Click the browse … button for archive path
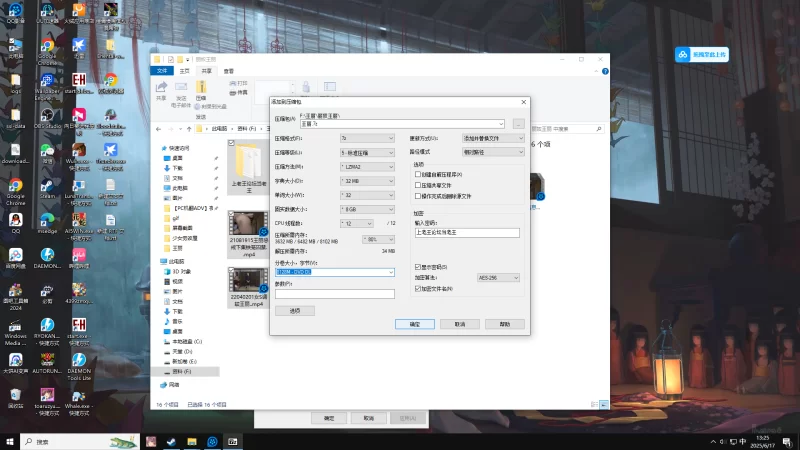Image resolution: width=800 pixels, height=450 pixels. pyautogui.click(x=518, y=124)
